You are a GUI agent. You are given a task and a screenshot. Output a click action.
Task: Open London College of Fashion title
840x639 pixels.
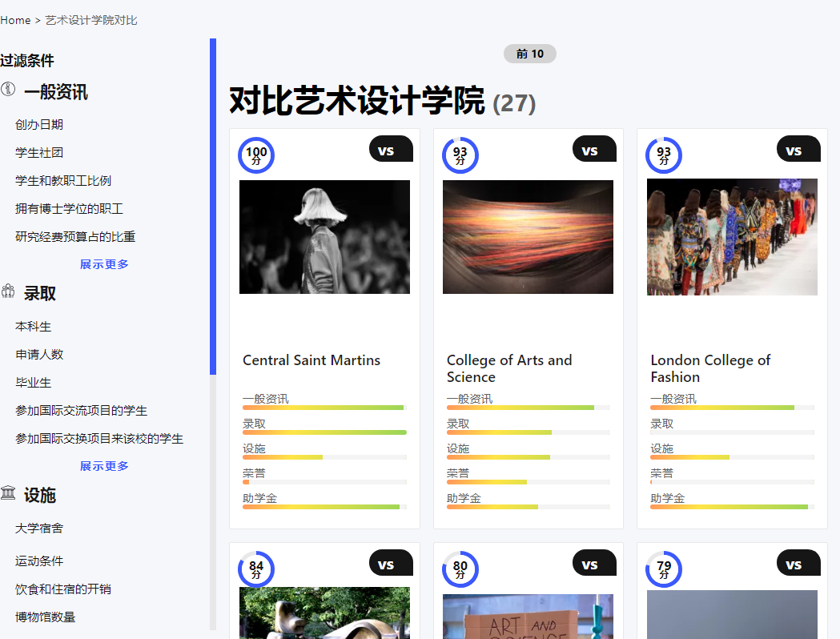[710, 368]
